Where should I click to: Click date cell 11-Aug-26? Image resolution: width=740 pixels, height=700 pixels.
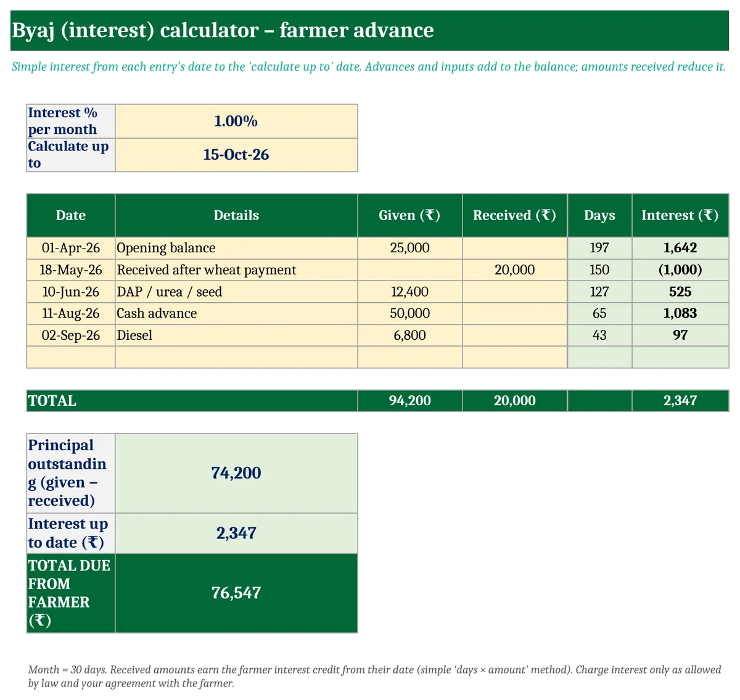point(71,313)
